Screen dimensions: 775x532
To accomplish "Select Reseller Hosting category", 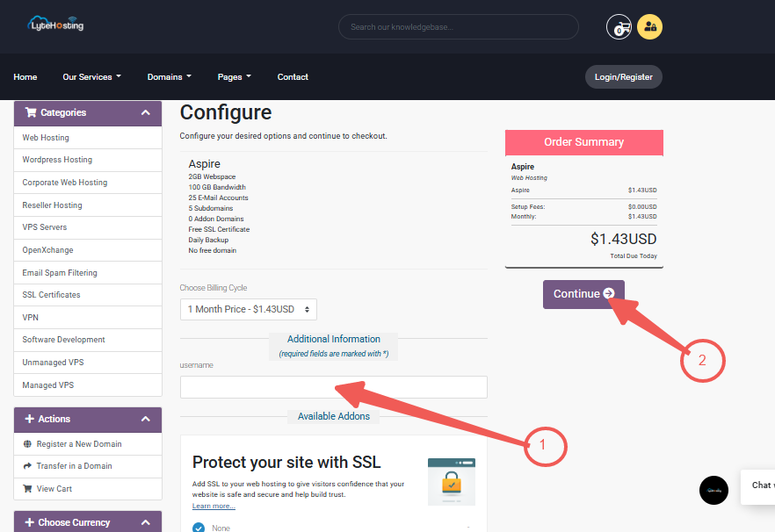I will pyautogui.click(x=88, y=205).
